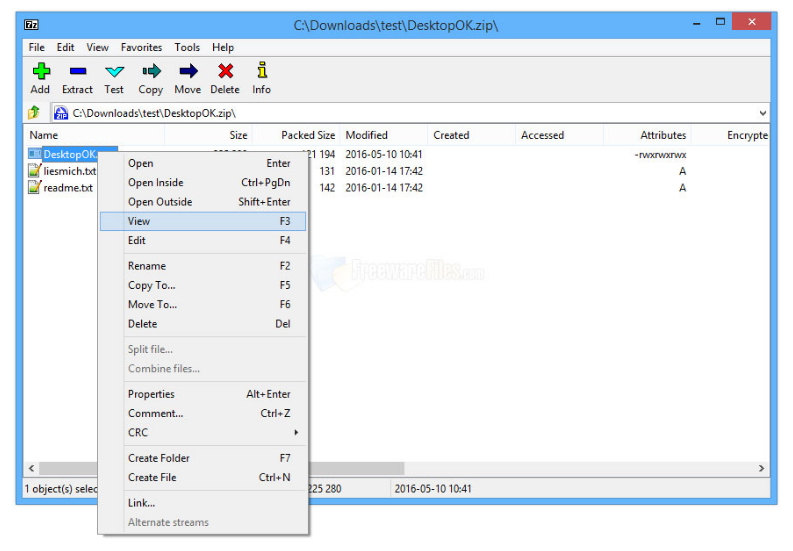Expand the CRC submenu arrow
The width and height of the screenshot is (793, 551).
(x=296, y=433)
